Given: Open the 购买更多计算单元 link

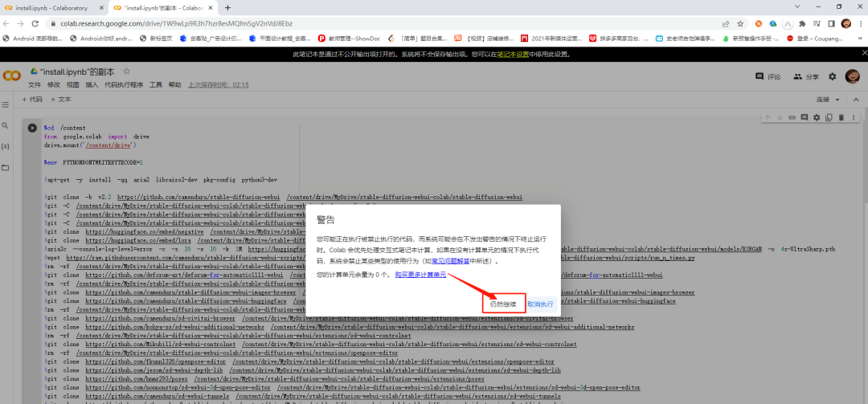Looking at the screenshot, I should coord(420,275).
